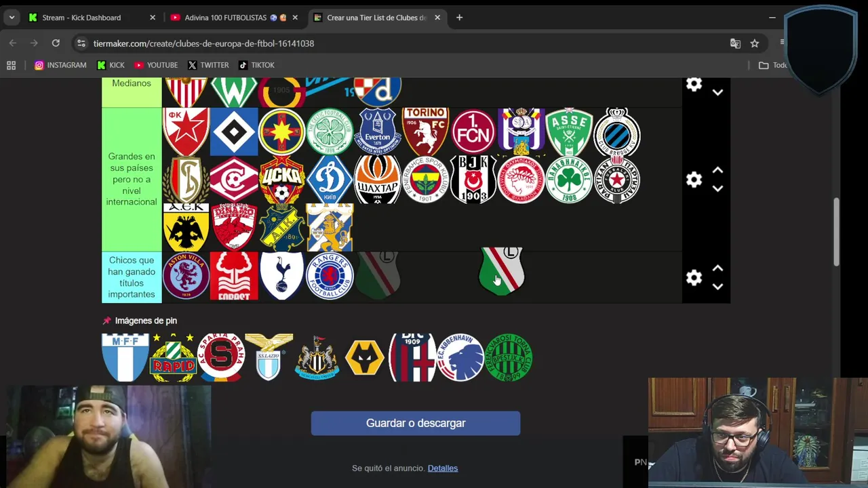
Task: Pick the Shakhtar Donetsk logo
Action: (x=378, y=180)
